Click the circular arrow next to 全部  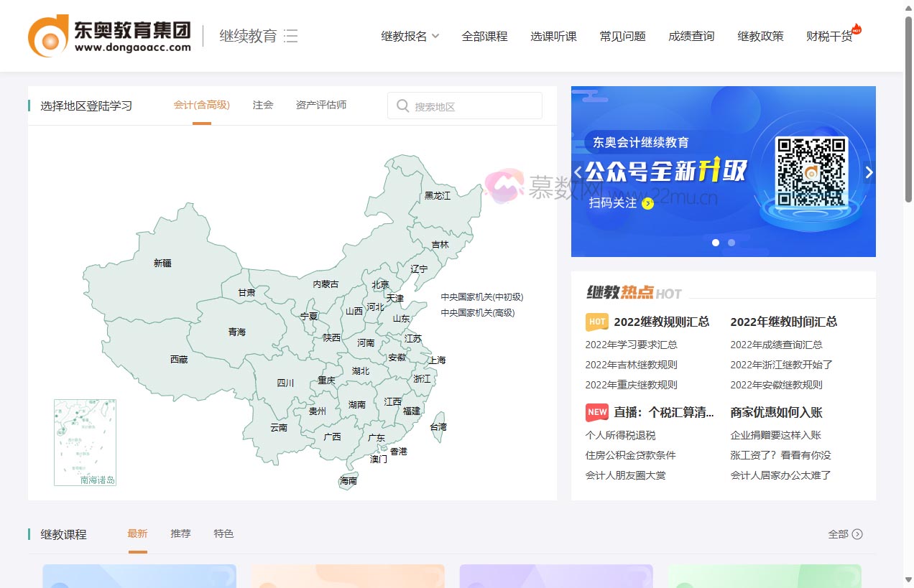point(856,534)
